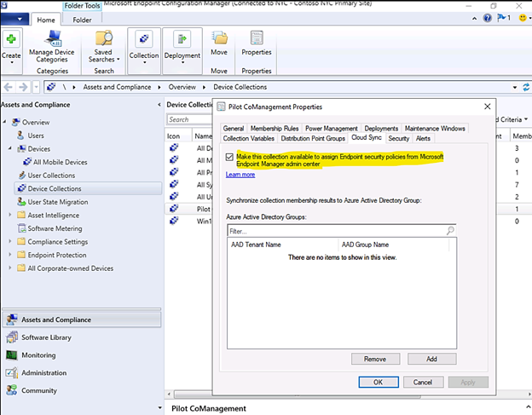This screenshot has width=532, height=415.
Task: Collapse the Overview tree node
Action: (x=4, y=122)
